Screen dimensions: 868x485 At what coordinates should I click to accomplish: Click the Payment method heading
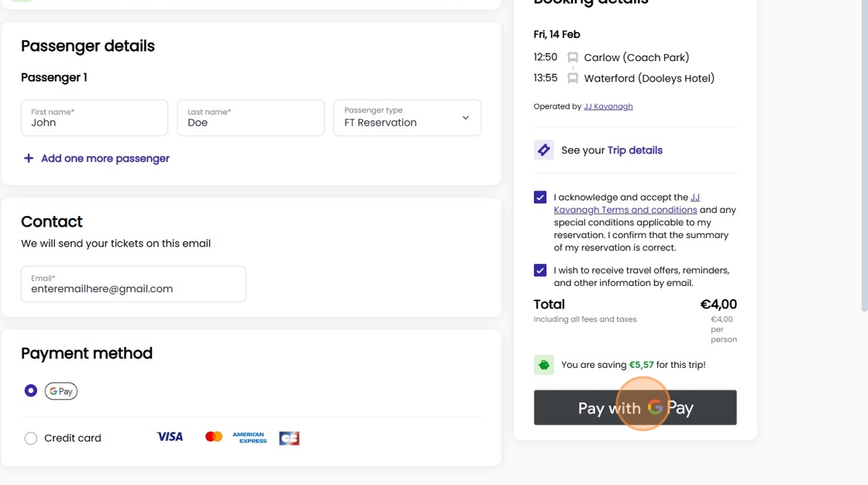pyautogui.click(x=87, y=353)
